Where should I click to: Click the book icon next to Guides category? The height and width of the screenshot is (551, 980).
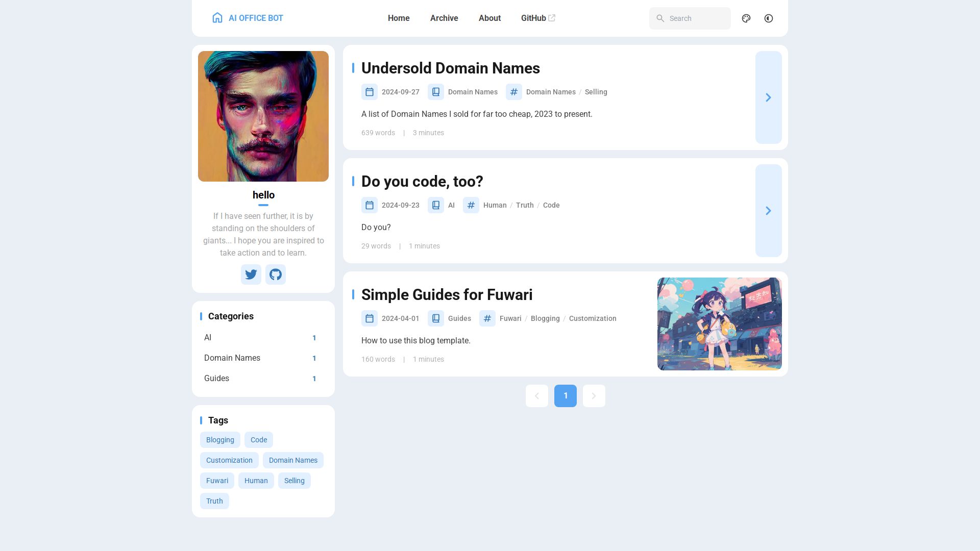click(436, 318)
